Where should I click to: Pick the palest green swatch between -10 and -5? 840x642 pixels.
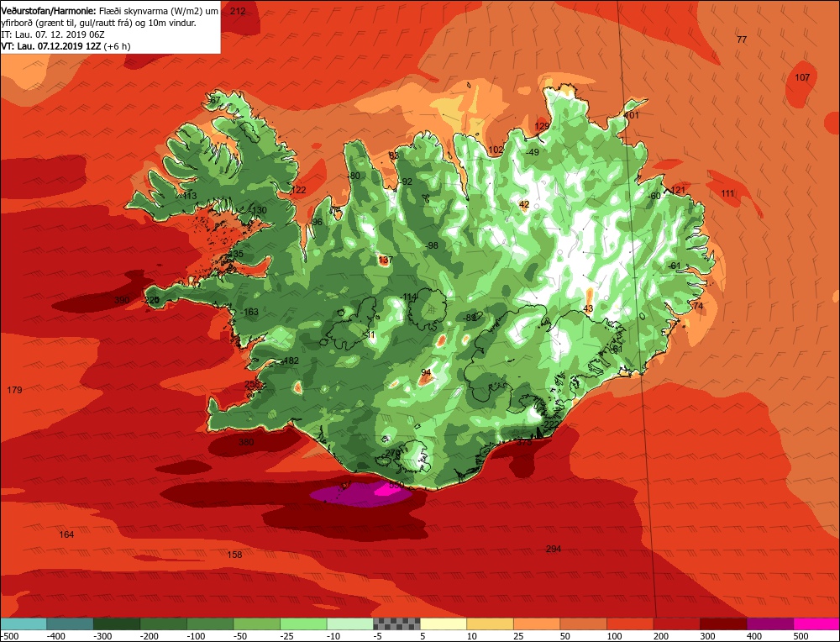(x=349, y=624)
